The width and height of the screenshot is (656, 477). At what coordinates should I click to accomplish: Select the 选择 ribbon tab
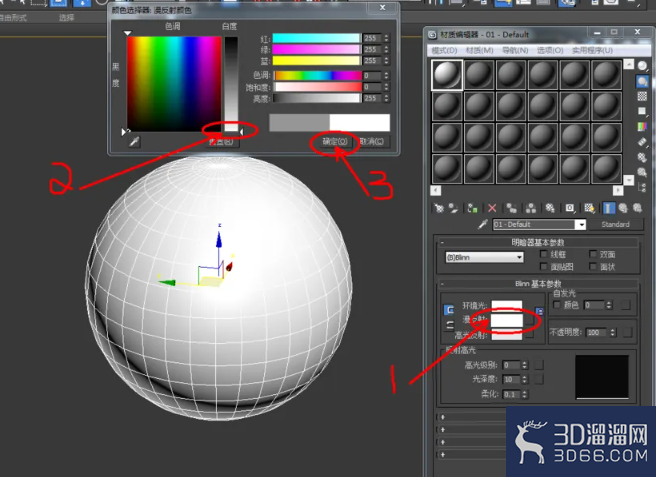tap(66, 18)
